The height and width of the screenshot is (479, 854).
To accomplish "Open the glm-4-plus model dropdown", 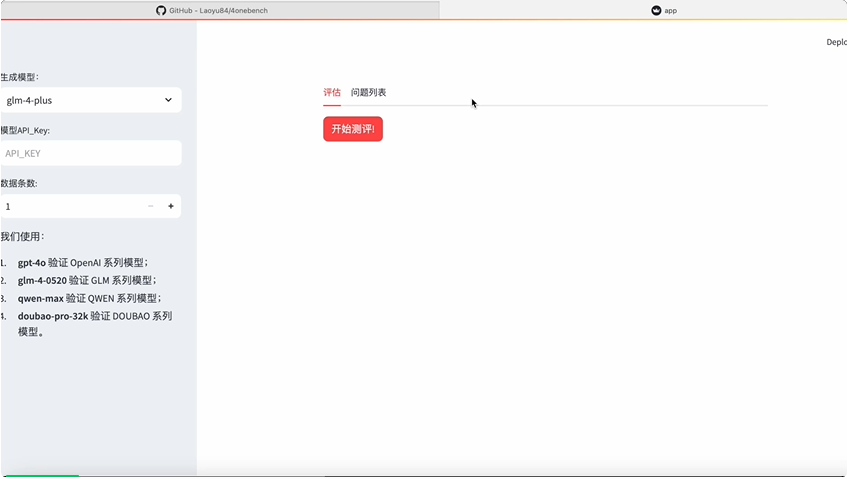I will (x=91, y=100).
